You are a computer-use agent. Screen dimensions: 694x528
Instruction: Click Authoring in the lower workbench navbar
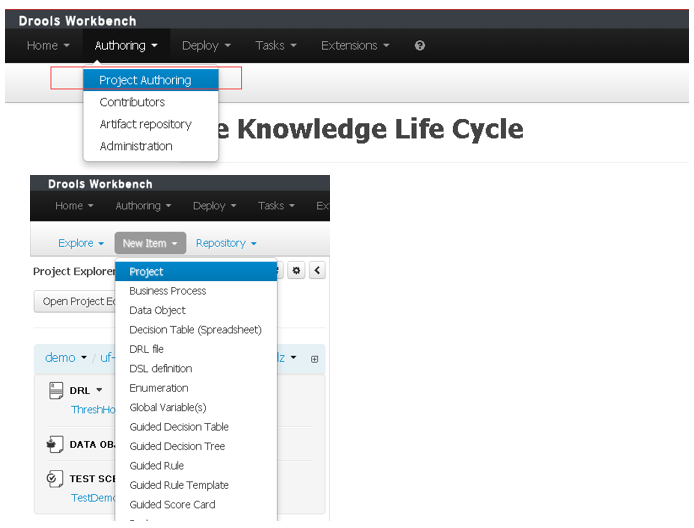pyautogui.click(x=143, y=206)
